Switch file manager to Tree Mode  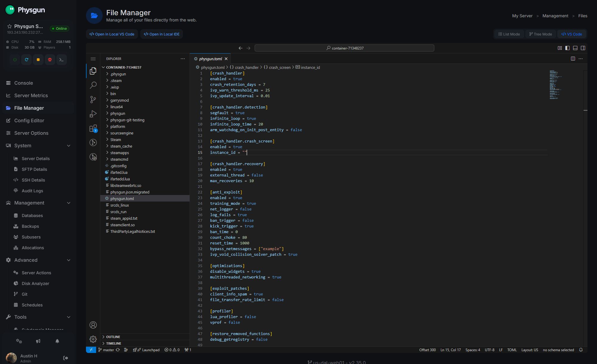541,34
